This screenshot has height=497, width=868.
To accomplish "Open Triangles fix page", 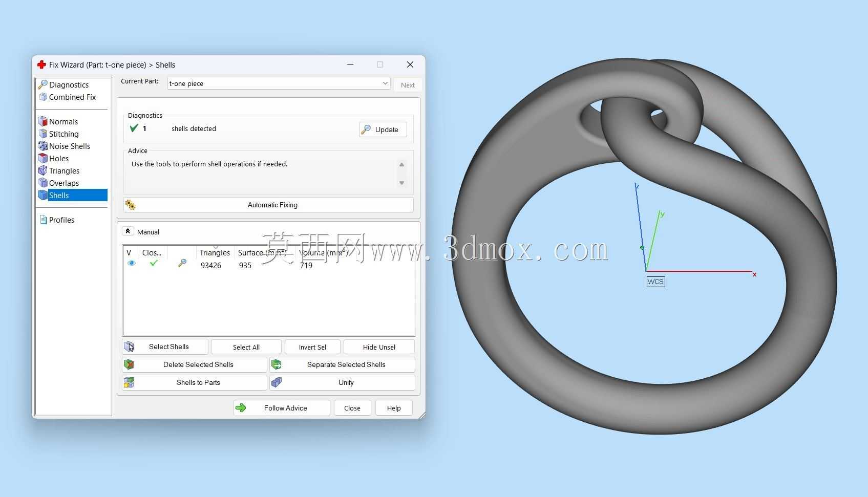I will click(64, 170).
